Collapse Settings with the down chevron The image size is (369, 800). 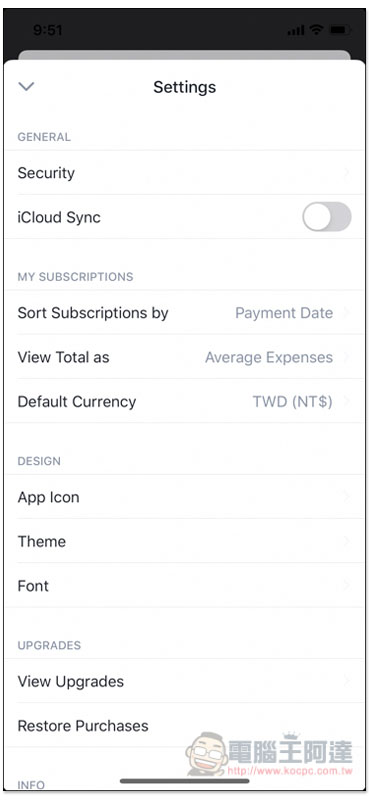pos(26,87)
